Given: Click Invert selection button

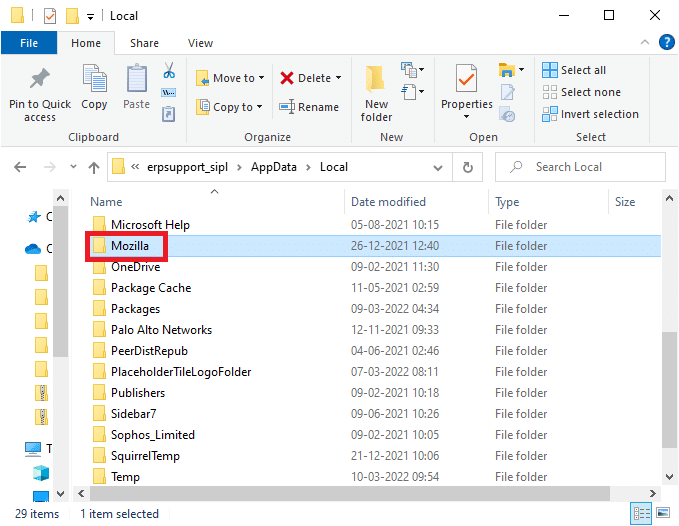Looking at the screenshot, I should click(590, 114).
